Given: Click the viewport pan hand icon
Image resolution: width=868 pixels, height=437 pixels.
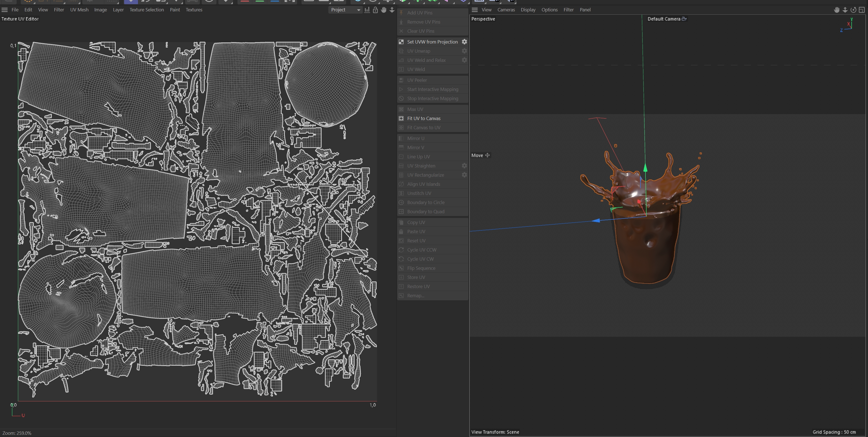Looking at the screenshot, I should tap(837, 10).
